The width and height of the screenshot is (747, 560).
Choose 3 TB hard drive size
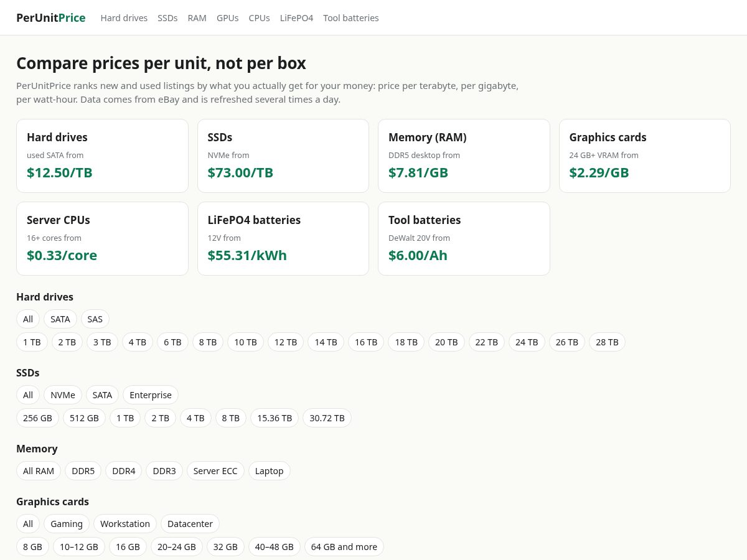point(102,342)
